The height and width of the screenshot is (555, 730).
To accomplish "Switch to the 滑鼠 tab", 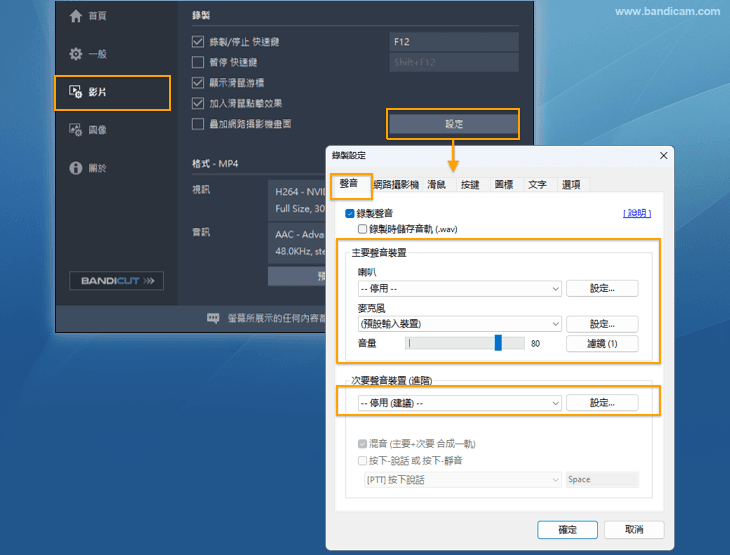I will pyautogui.click(x=437, y=185).
